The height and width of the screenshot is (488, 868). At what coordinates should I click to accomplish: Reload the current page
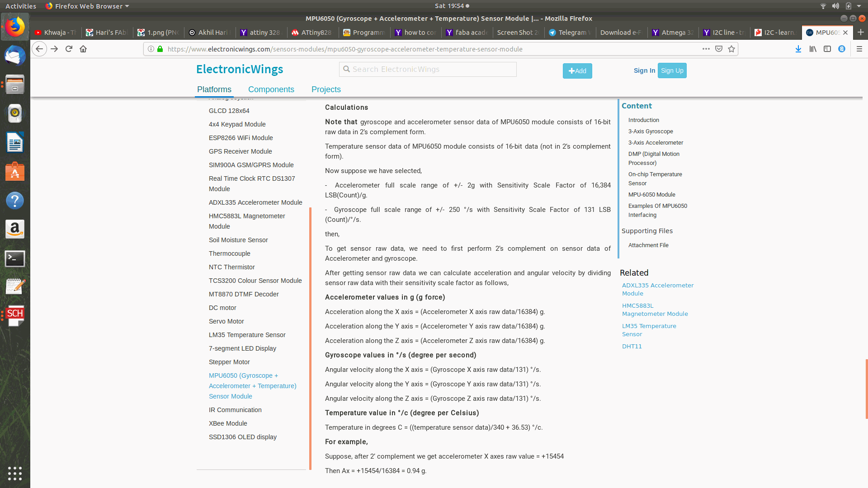click(x=69, y=49)
